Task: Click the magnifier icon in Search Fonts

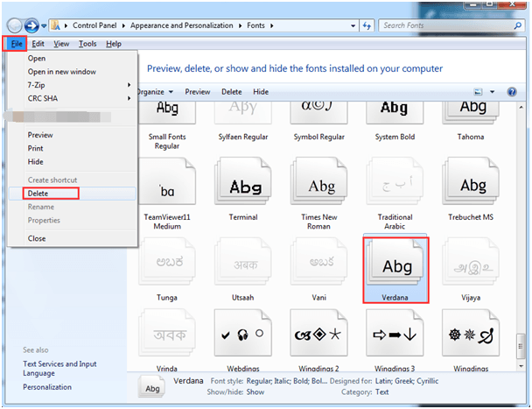Action: (x=518, y=25)
